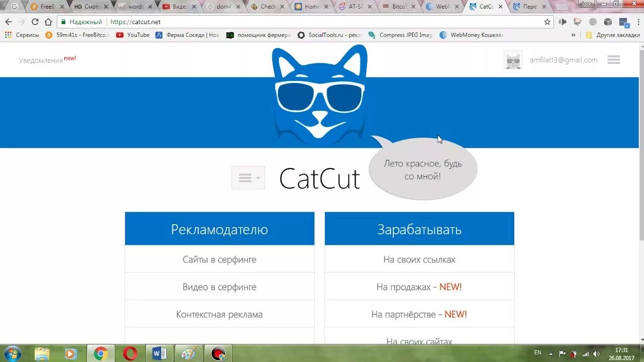Image resolution: width=644 pixels, height=362 pixels.
Task: Show hidden system tray icons
Action: (x=551, y=353)
